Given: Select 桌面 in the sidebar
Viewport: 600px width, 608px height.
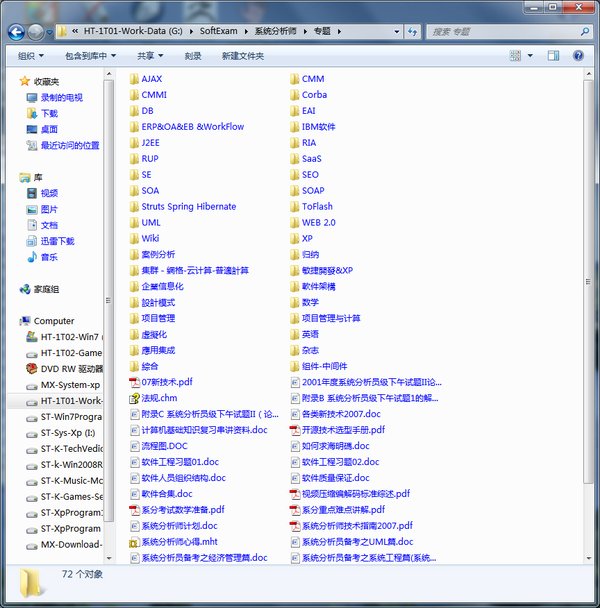Looking at the screenshot, I should point(42,129).
